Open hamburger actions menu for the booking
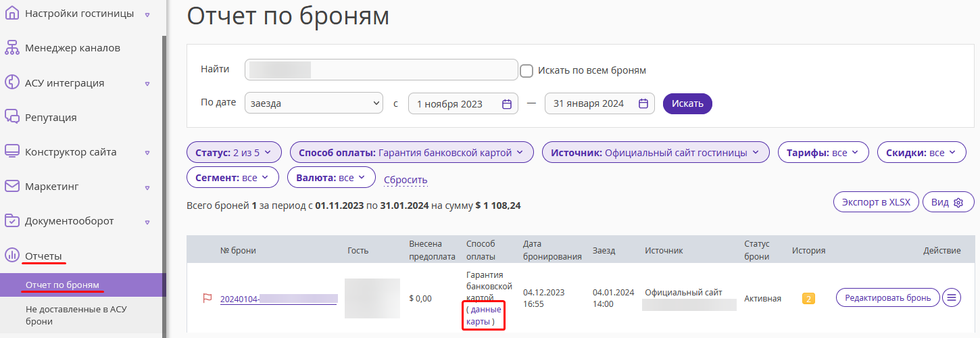This screenshot has width=980, height=338. click(x=952, y=297)
